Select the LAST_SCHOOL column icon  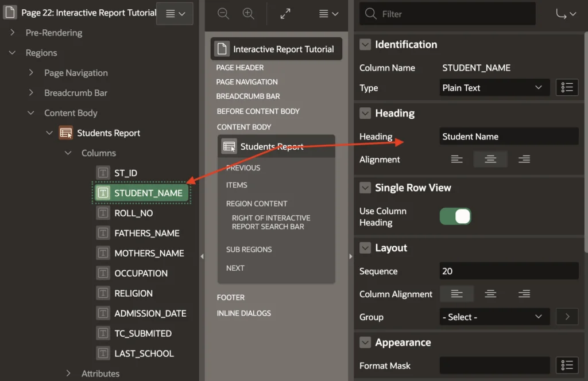pos(103,353)
